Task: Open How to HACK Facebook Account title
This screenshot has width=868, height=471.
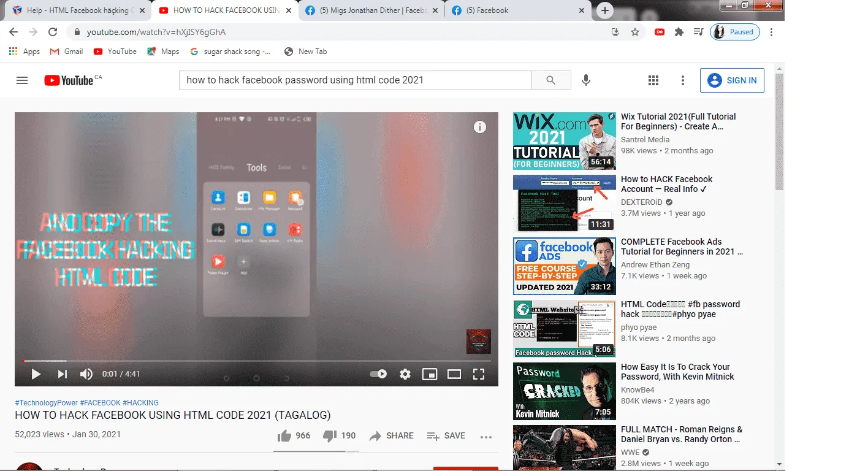Action: point(667,184)
